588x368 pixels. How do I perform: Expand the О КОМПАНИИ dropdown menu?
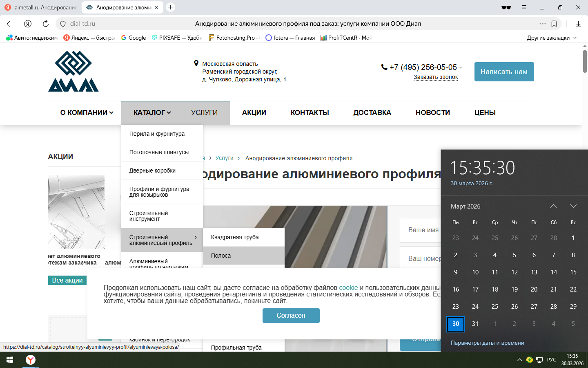87,112
